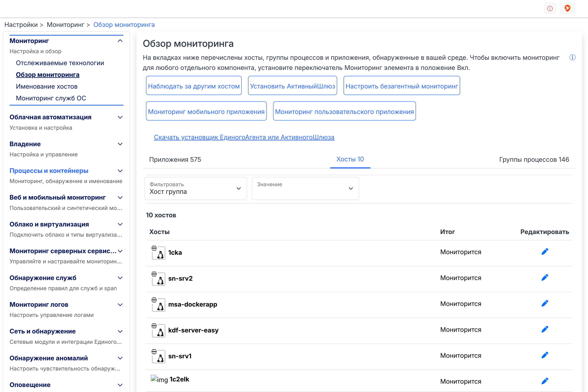Click the orange shield icon in top bar
The height and width of the screenshot is (392, 588).
567,8
